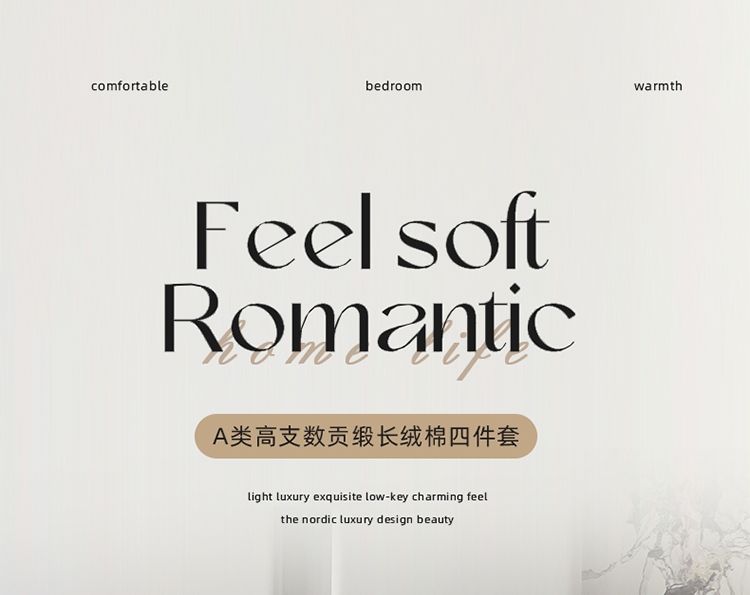Select the large "Romantic" headline text
The width and height of the screenshot is (750, 595).
(369, 318)
